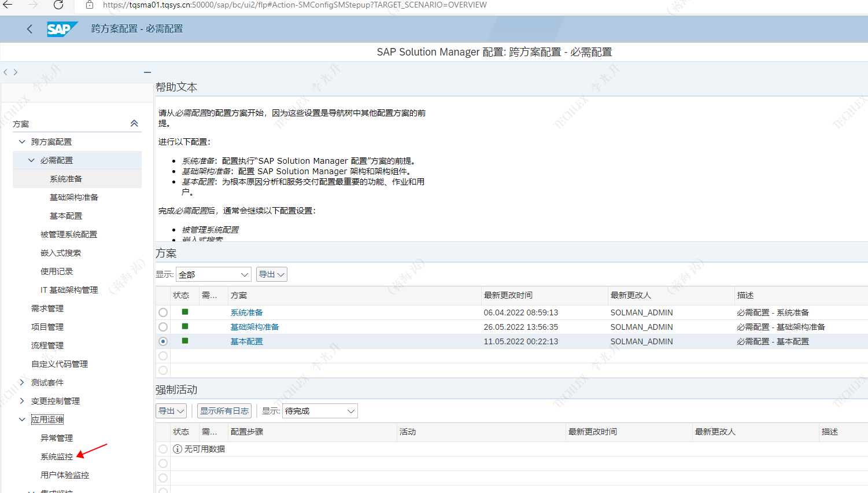Expand the 测试套件 tree node
This screenshot has height=493, width=868.
coord(22,382)
